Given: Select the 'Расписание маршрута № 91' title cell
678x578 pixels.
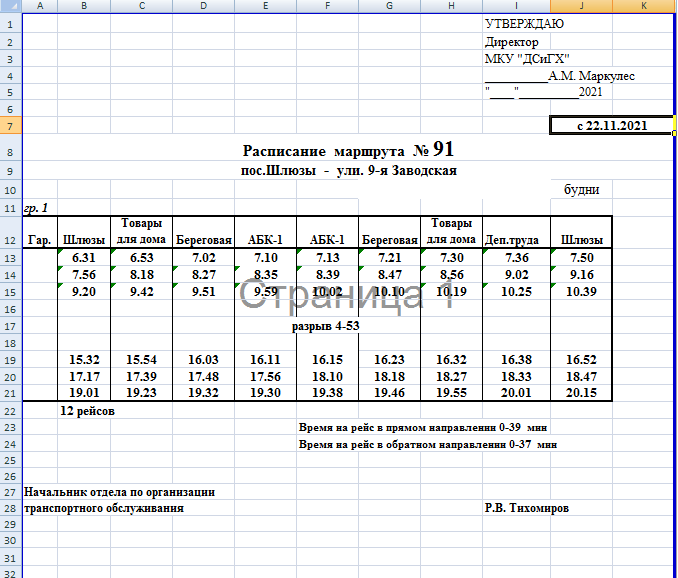Looking at the screenshot, I should (x=348, y=150).
